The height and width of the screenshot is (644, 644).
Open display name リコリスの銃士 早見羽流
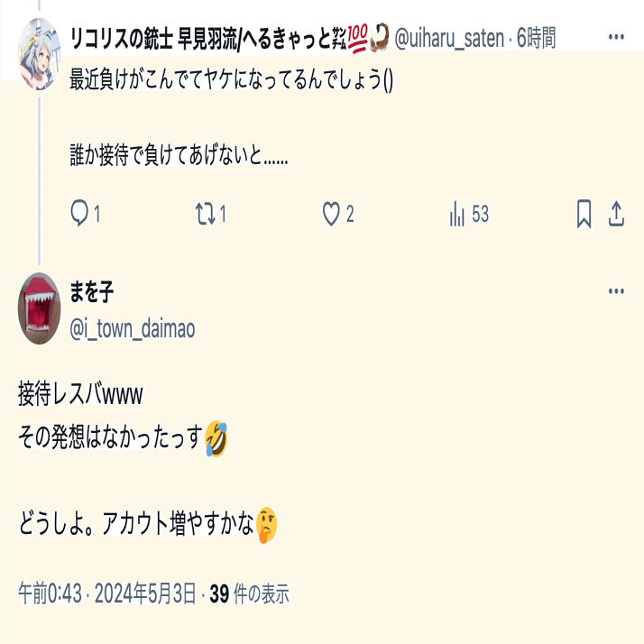point(154,38)
